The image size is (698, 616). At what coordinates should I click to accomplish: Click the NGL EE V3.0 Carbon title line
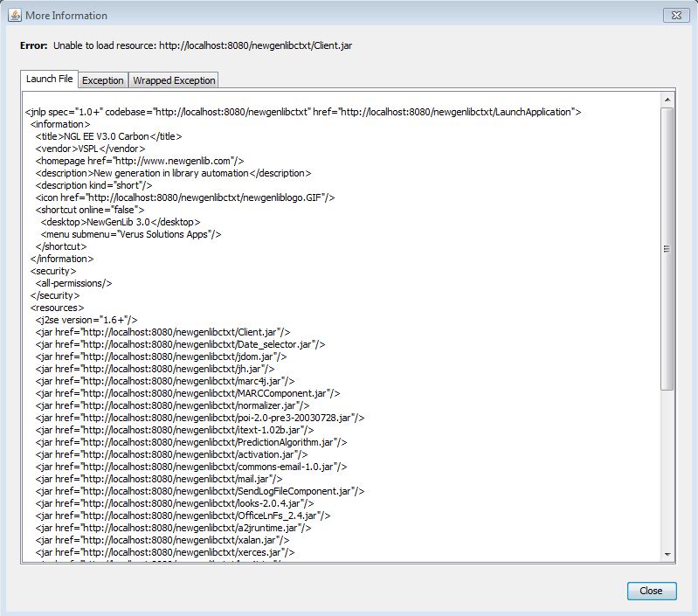coord(108,136)
